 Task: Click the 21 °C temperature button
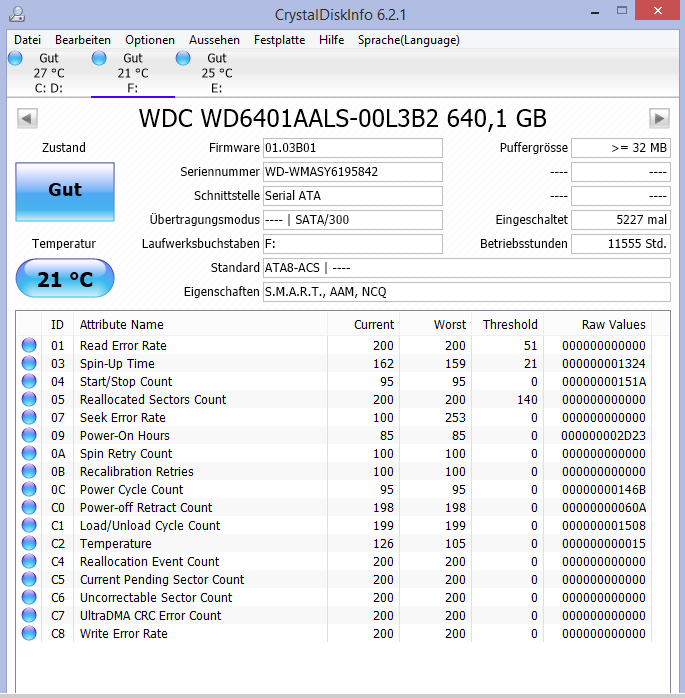click(65, 278)
